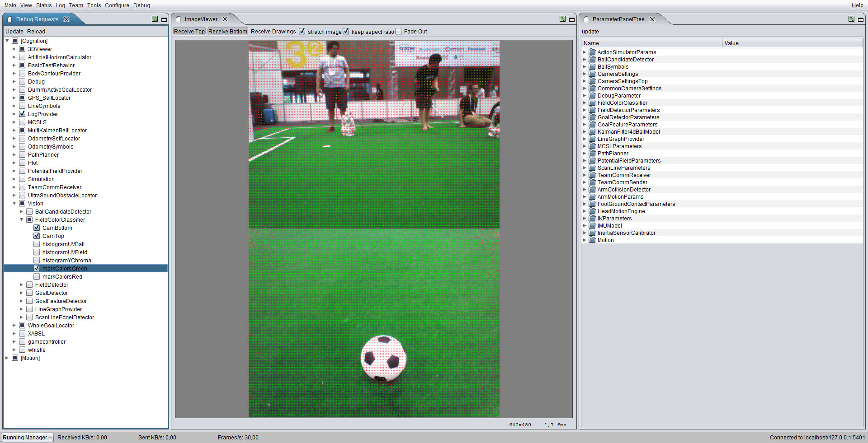Click the document icon on ParameterPanelTree tab
The width and height of the screenshot is (868, 443).
(x=586, y=19)
